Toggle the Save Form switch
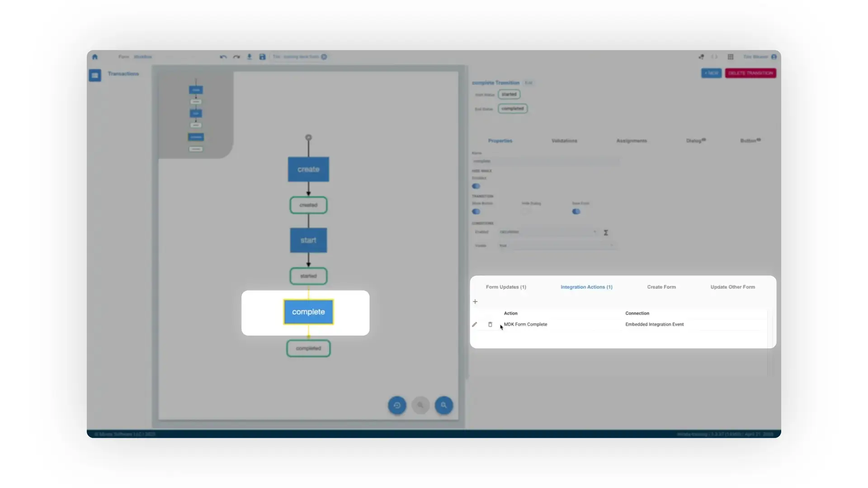Screen dimensions: 868x488 pos(577,211)
